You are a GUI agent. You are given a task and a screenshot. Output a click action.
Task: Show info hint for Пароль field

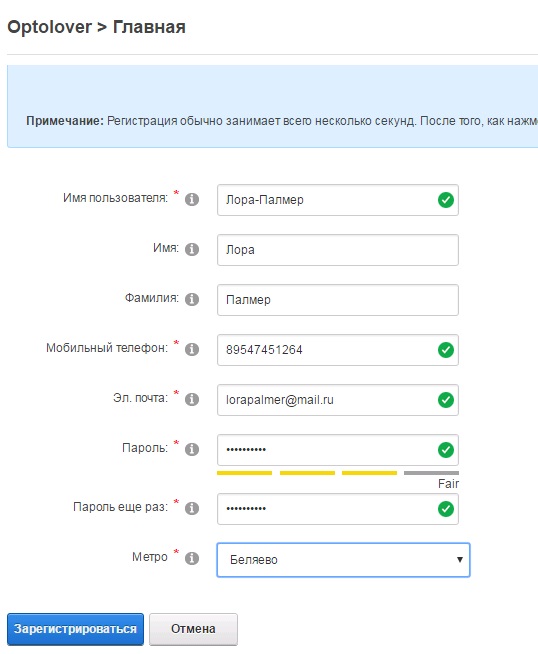click(x=191, y=449)
